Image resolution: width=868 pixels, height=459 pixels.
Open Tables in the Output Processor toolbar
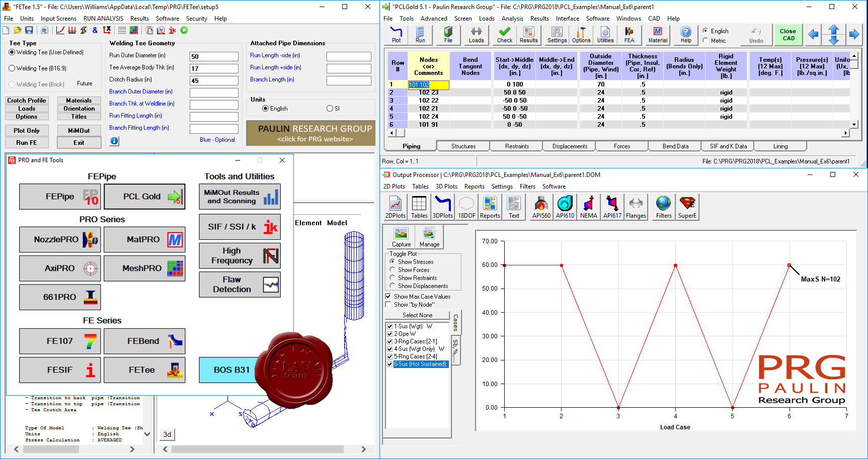[419, 207]
